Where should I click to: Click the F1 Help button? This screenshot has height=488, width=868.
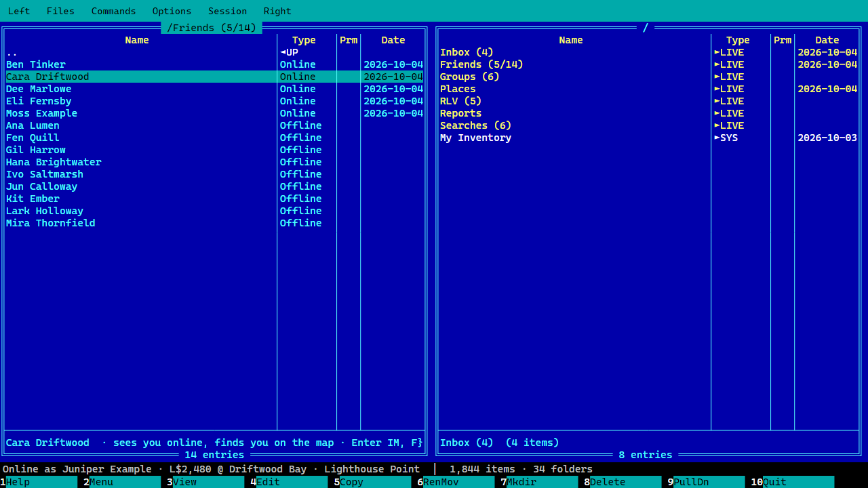click(x=39, y=482)
